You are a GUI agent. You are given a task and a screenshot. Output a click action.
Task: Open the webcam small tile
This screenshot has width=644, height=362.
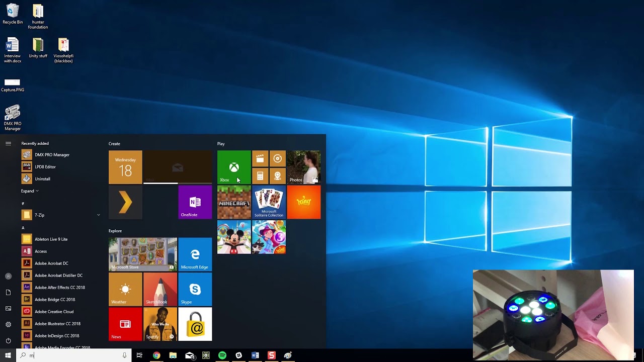tap(277, 176)
